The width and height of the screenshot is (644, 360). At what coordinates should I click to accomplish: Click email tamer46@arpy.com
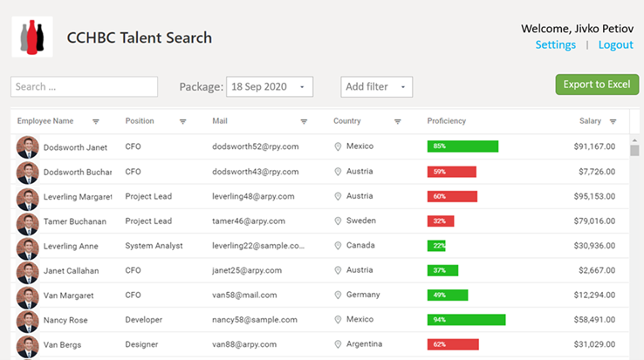coord(249,221)
